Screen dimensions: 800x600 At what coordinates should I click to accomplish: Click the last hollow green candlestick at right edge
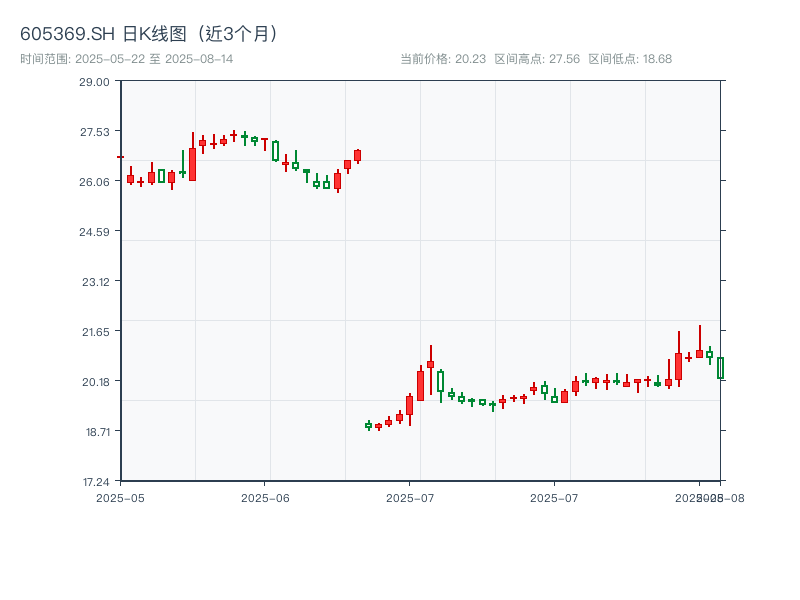click(720, 368)
